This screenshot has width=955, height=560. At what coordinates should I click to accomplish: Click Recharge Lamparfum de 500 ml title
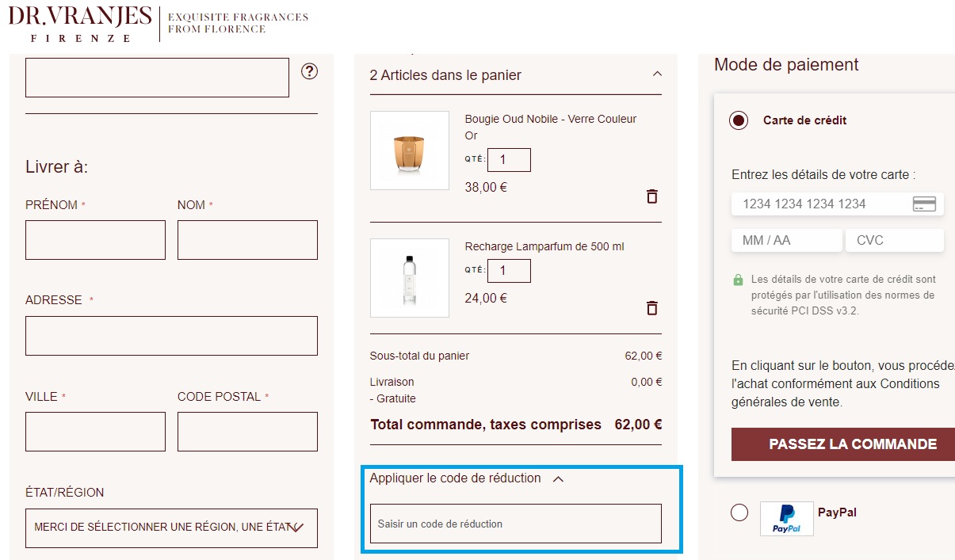point(544,246)
